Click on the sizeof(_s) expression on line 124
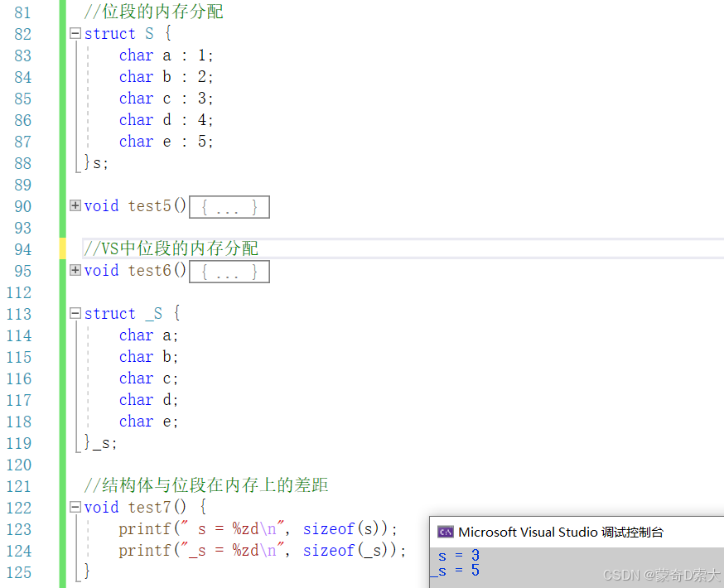Image resolution: width=724 pixels, height=588 pixels. 350,551
